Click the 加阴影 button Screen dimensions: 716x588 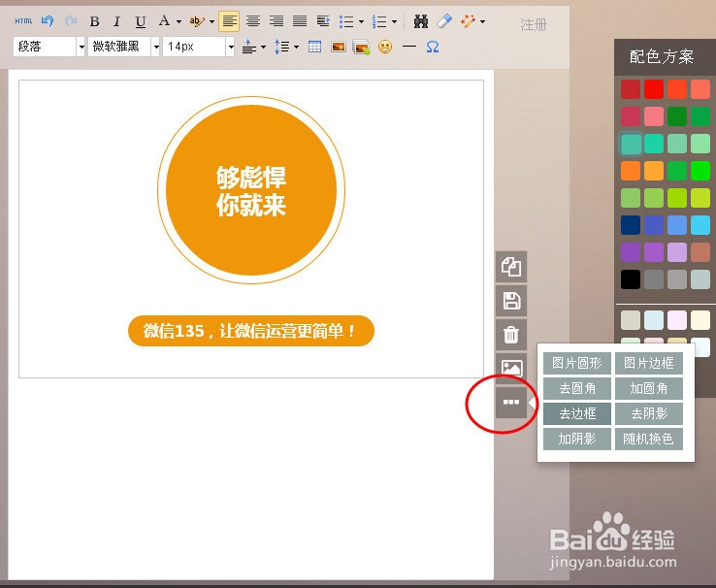pyautogui.click(x=577, y=439)
